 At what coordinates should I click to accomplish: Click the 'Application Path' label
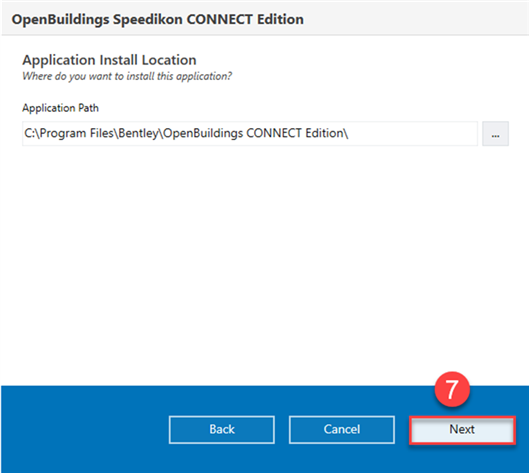pyautogui.click(x=60, y=108)
